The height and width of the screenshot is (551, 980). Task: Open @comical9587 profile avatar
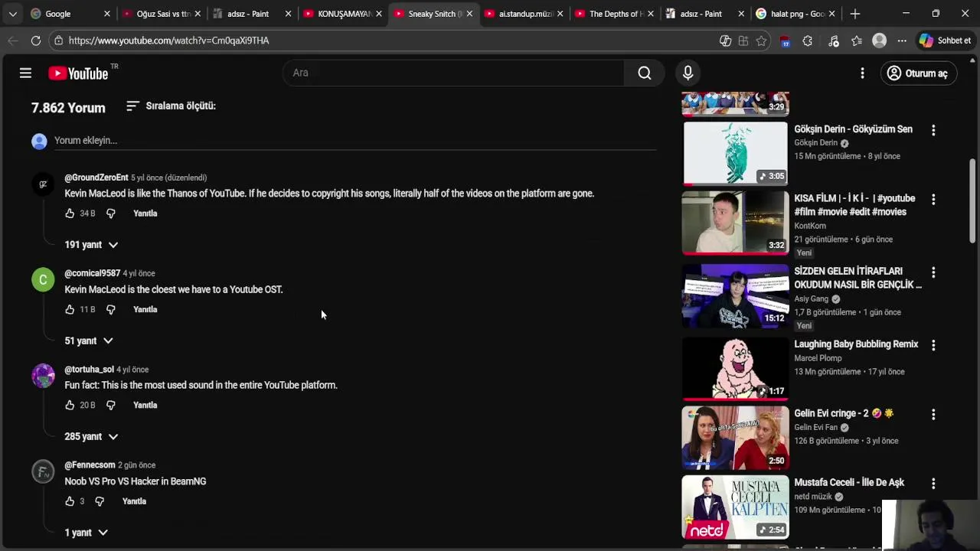tap(43, 280)
